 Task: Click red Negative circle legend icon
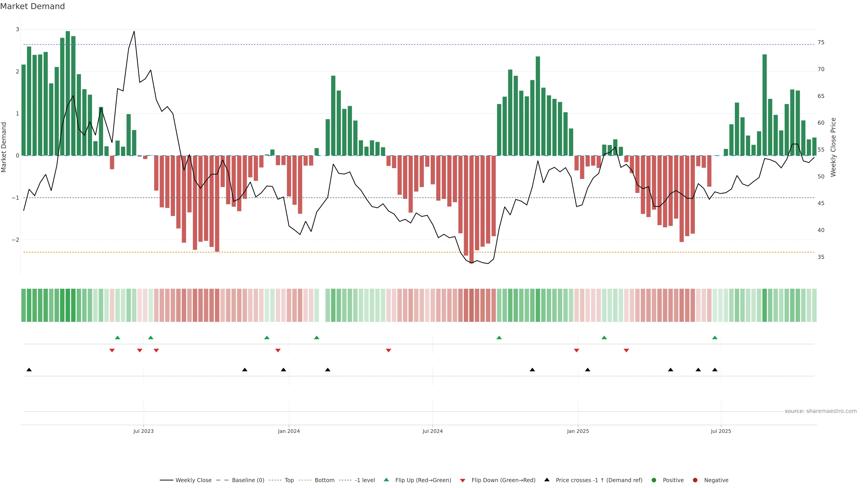pyautogui.click(x=695, y=480)
